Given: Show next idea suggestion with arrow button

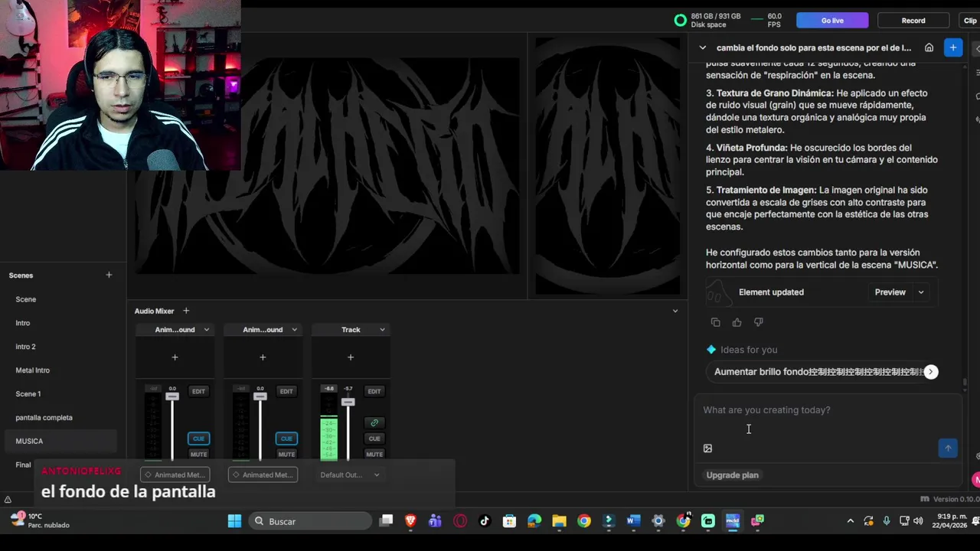Looking at the screenshot, I should [931, 372].
